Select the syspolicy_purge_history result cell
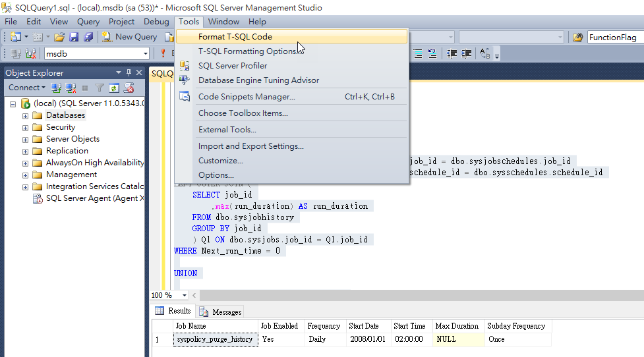This screenshot has width=644, height=357. pyautogui.click(x=216, y=339)
